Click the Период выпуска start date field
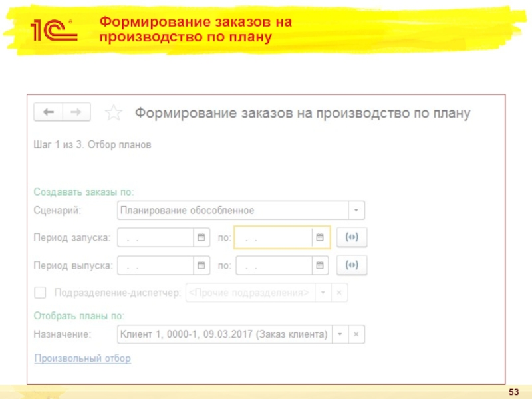532x399 pixels. coord(155,265)
